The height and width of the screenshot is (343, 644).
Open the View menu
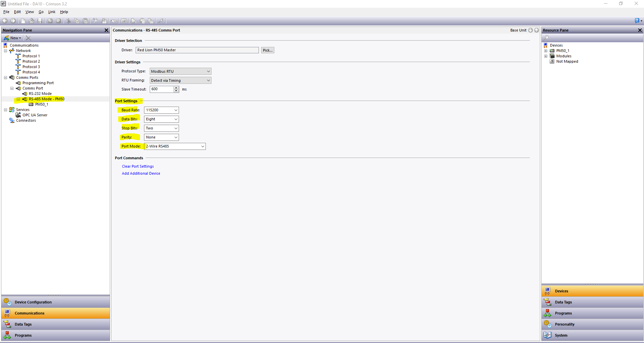[x=30, y=12]
